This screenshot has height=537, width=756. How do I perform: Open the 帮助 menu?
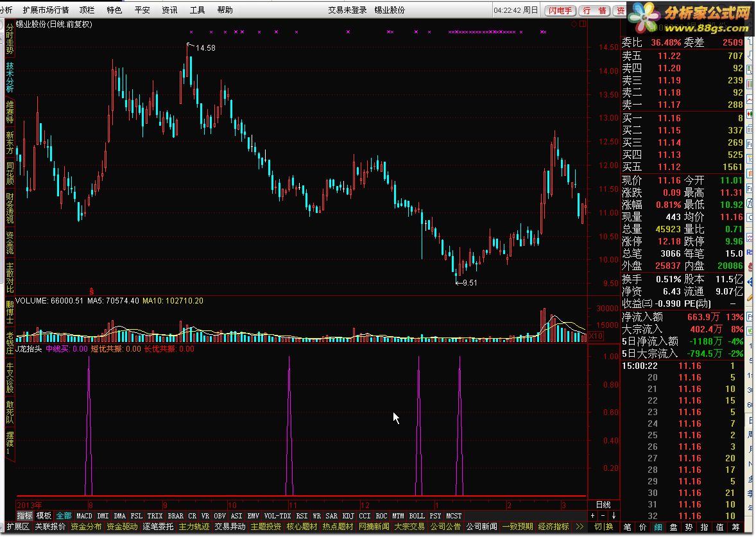click(225, 10)
